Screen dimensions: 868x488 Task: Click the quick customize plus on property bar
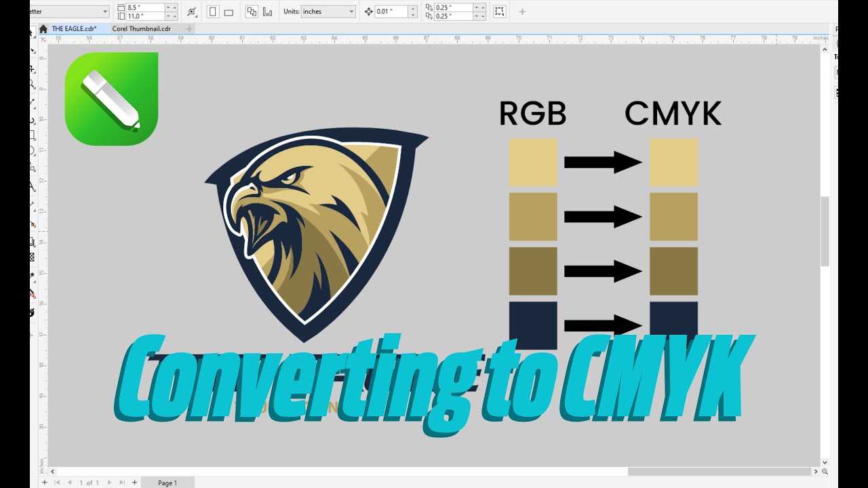522,12
